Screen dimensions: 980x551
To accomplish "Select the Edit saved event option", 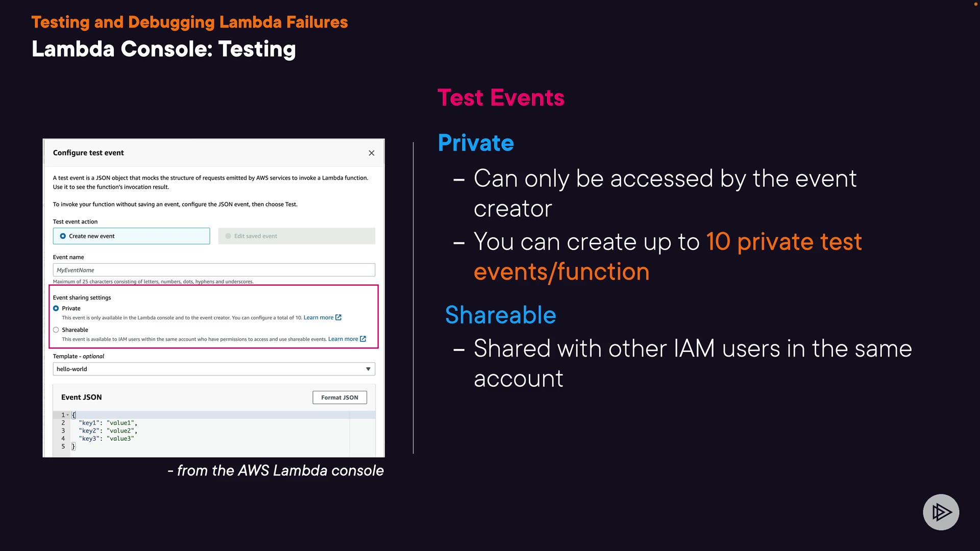I will point(228,236).
